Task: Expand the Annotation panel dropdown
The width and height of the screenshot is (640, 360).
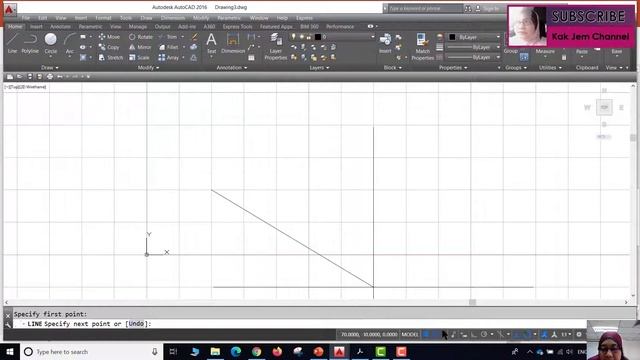Action: pyautogui.click(x=231, y=67)
